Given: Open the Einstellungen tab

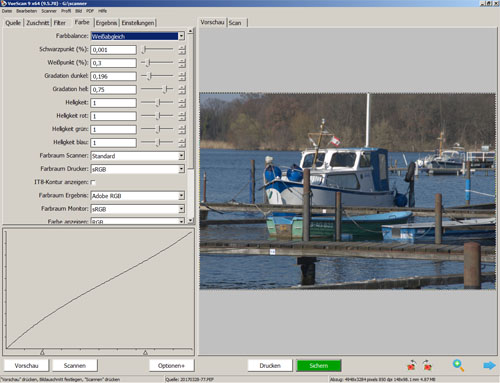Looking at the screenshot, I should pyautogui.click(x=138, y=23).
